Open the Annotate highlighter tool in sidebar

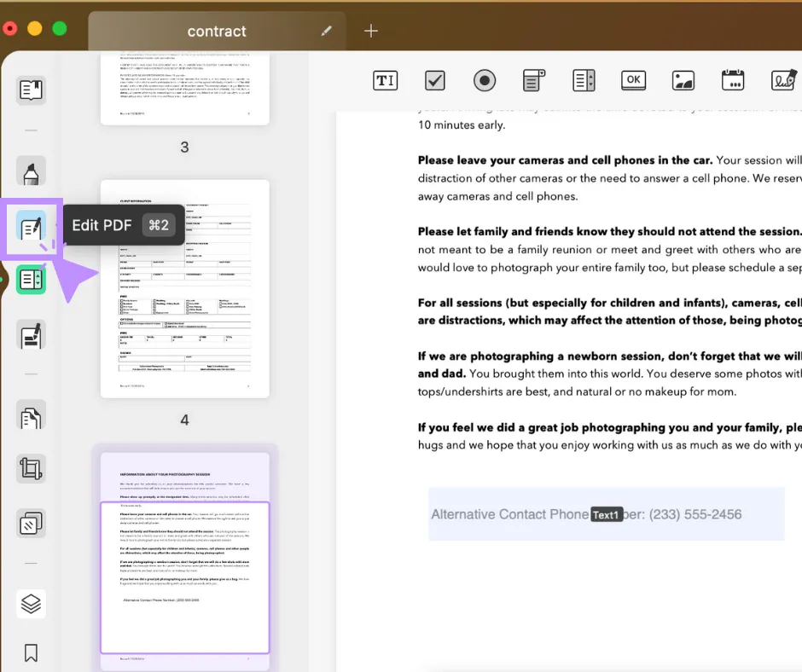coord(31,171)
